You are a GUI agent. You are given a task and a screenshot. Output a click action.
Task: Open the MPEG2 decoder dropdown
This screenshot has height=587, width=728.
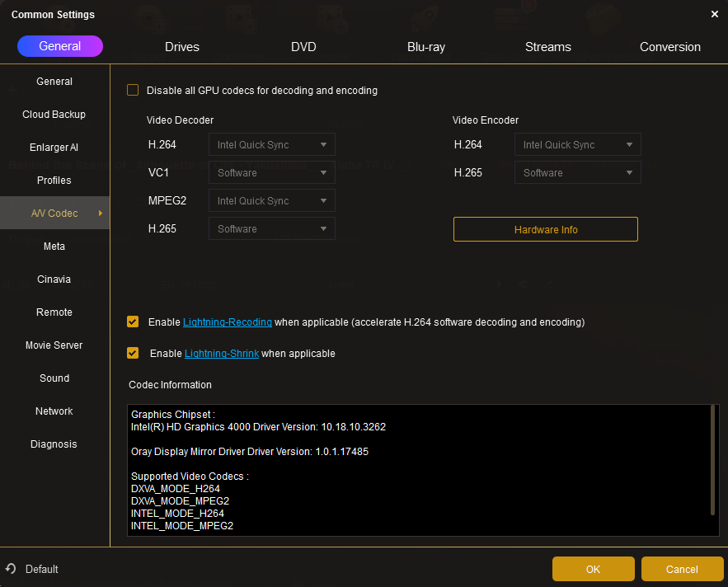271,200
